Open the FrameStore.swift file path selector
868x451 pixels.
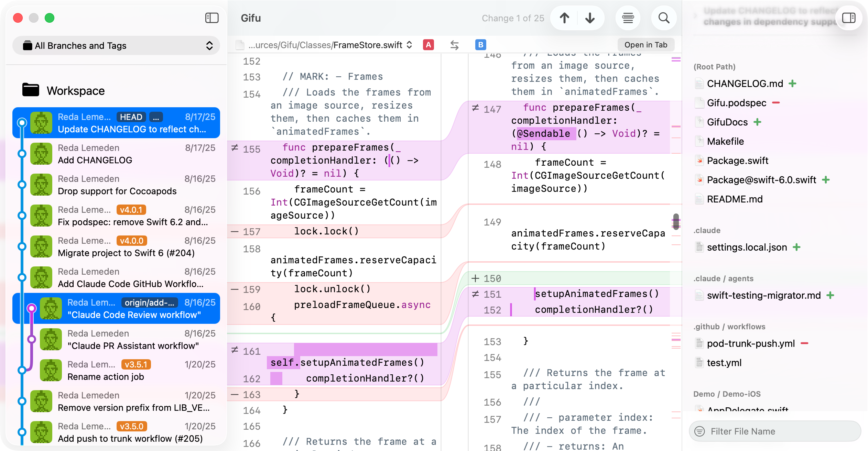[324, 45]
